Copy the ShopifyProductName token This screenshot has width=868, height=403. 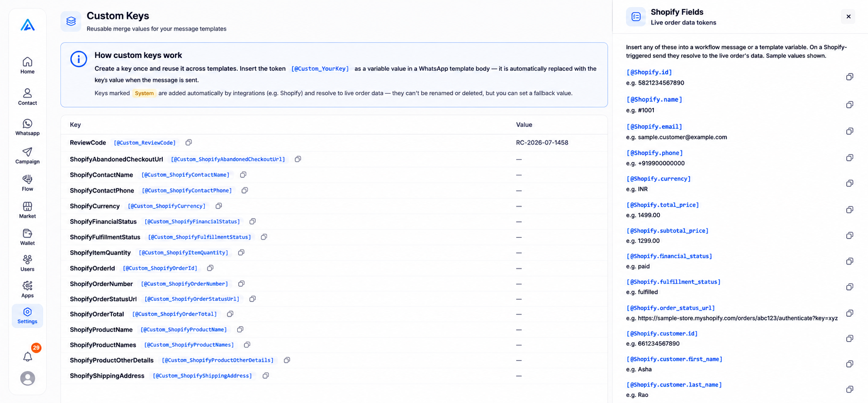(240, 329)
